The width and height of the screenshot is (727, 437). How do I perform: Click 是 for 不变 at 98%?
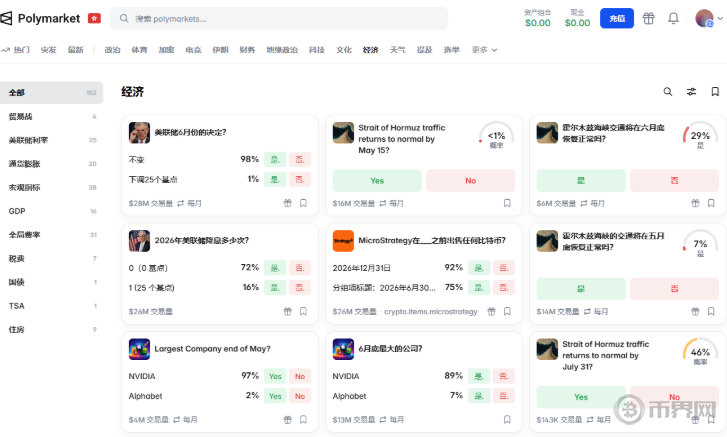[x=275, y=159]
